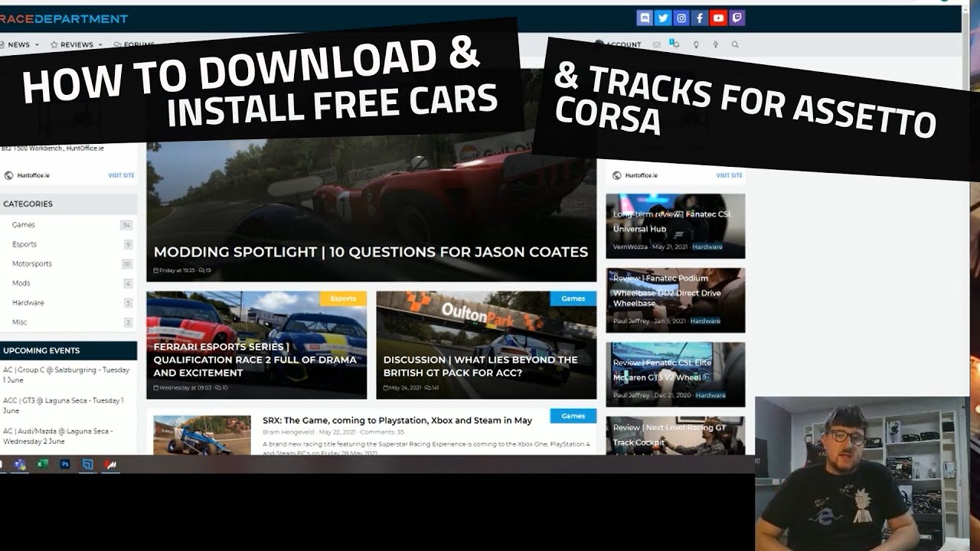The width and height of the screenshot is (980, 551).
Task: Open the Twitter social icon
Action: [x=663, y=18]
